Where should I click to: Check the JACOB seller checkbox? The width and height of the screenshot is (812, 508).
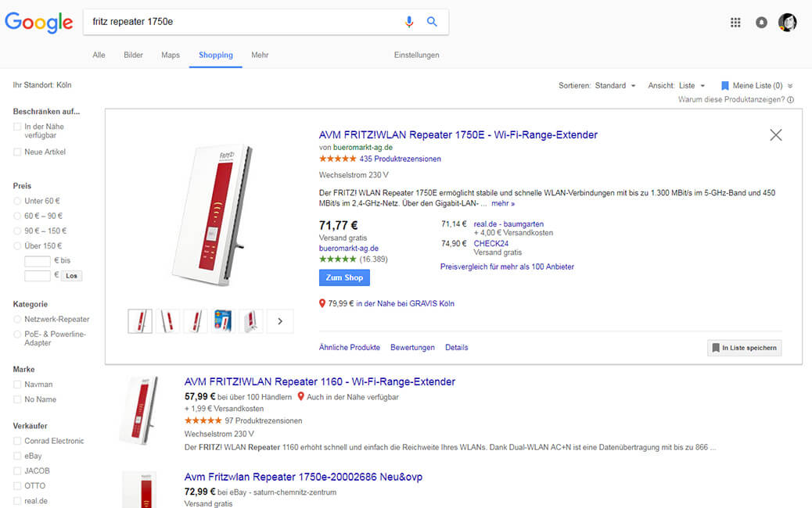point(17,471)
